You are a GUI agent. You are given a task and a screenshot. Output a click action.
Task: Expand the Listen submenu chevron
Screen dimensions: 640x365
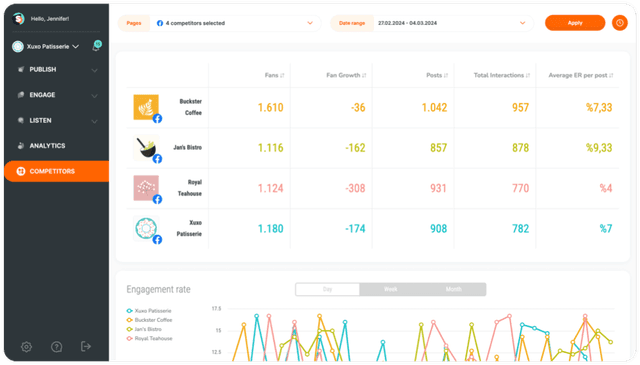tap(94, 121)
